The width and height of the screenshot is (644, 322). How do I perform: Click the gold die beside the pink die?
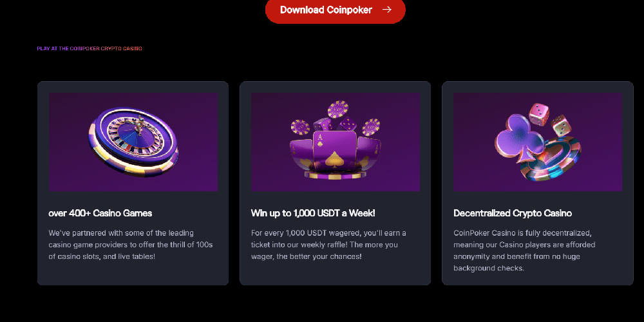tap(560, 126)
